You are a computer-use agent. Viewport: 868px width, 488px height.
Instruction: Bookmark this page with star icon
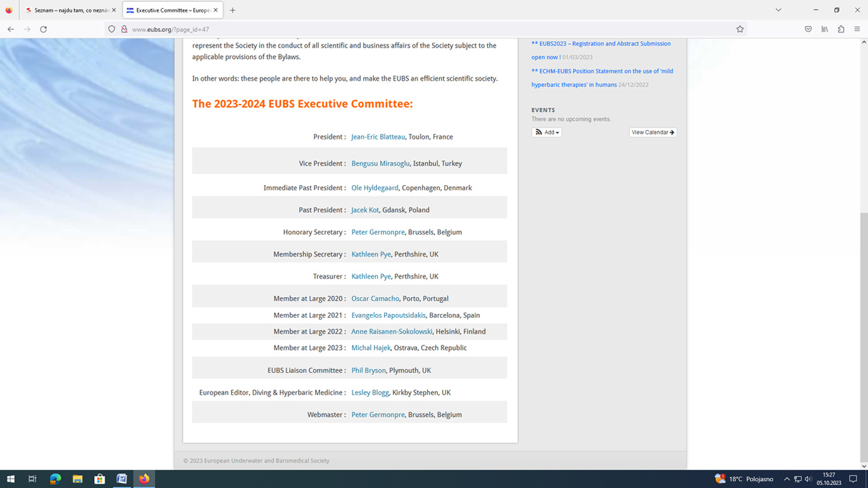(x=740, y=29)
